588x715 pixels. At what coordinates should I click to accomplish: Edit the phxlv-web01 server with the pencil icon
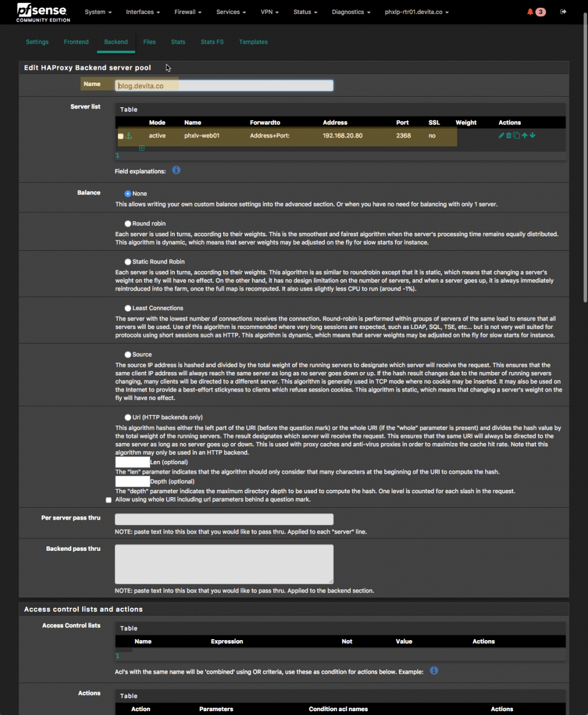point(501,135)
